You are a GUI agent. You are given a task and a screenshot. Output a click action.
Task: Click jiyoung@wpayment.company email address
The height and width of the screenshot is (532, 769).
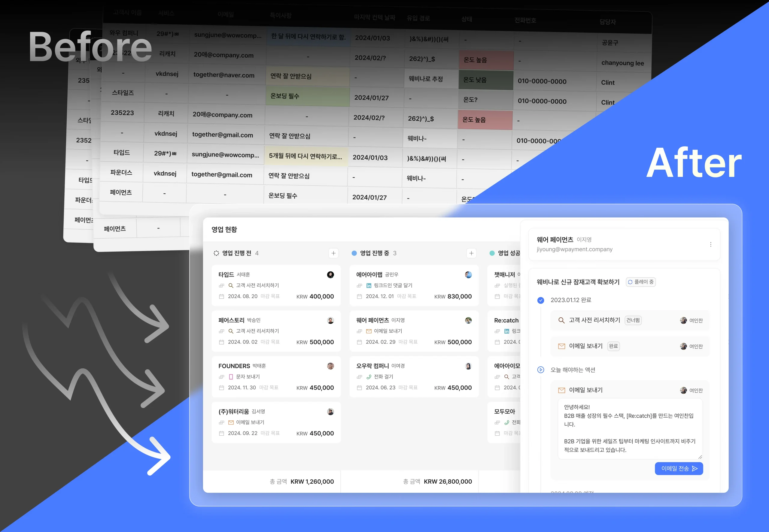coord(574,249)
